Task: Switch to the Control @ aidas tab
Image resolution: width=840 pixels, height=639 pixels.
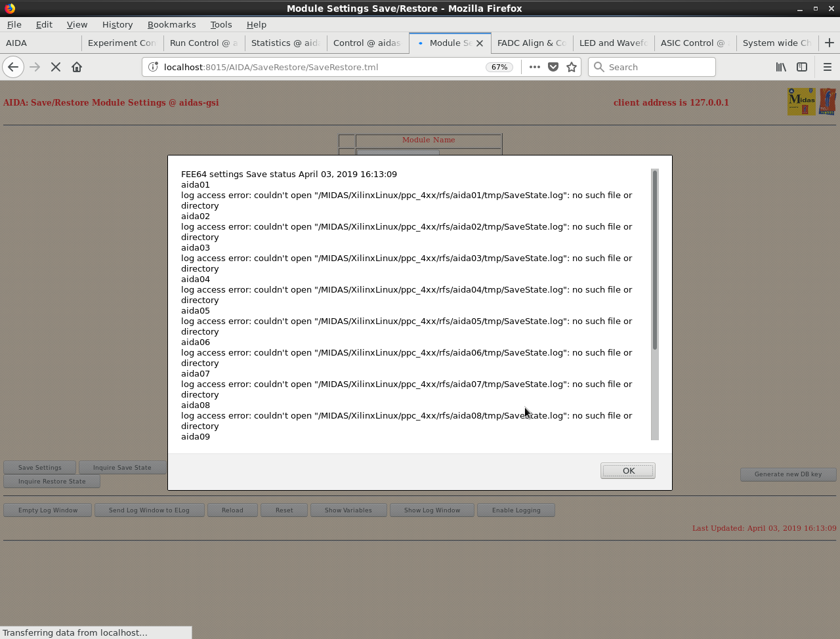Action: click(x=367, y=43)
